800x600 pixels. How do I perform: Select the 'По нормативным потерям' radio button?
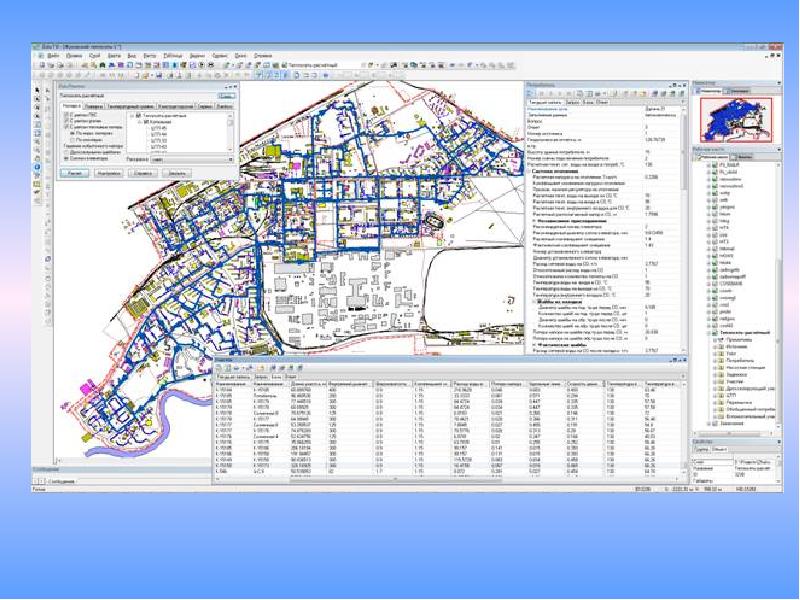tap(71, 135)
